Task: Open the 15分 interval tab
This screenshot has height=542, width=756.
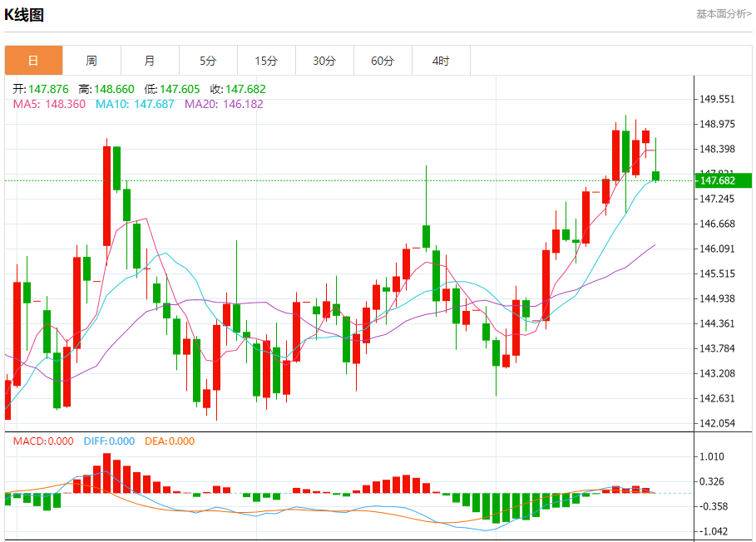Action: [x=266, y=61]
